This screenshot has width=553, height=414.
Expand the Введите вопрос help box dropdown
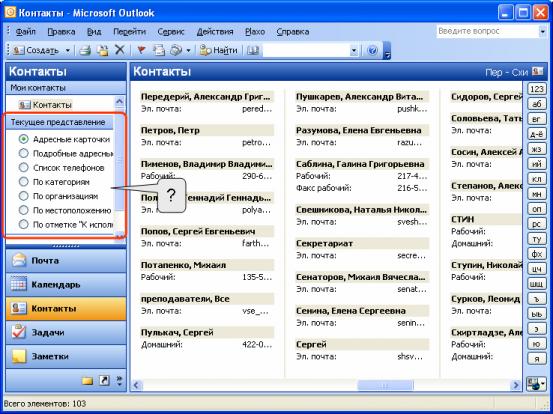pos(542,32)
